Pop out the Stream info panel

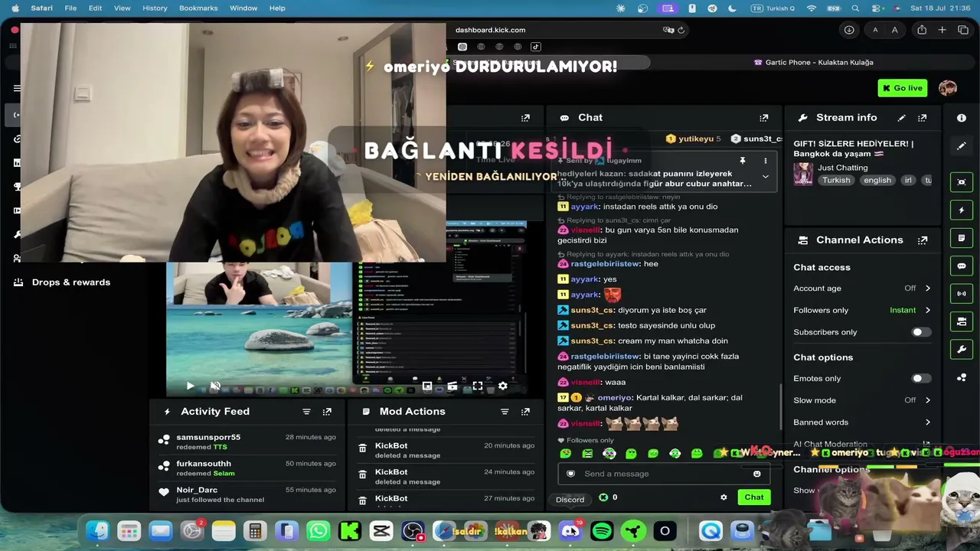922,118
